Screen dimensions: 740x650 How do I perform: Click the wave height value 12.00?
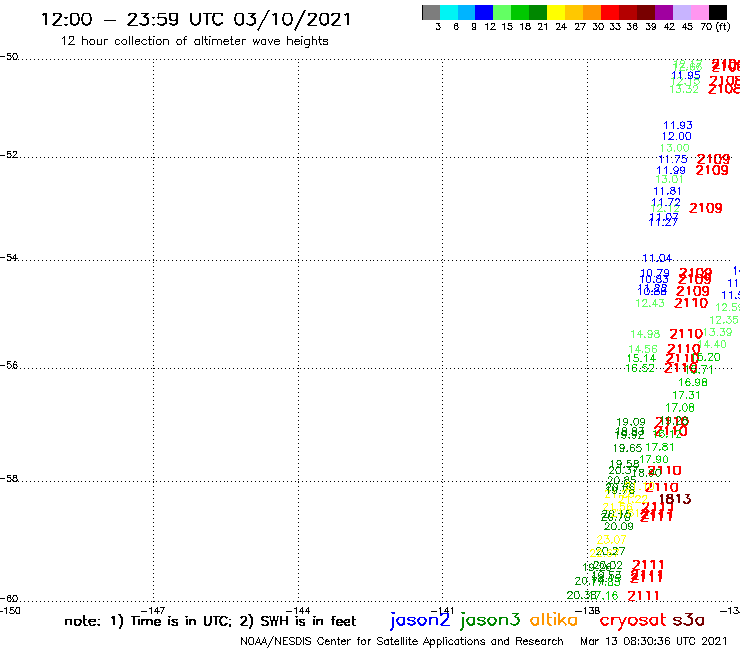676,136
